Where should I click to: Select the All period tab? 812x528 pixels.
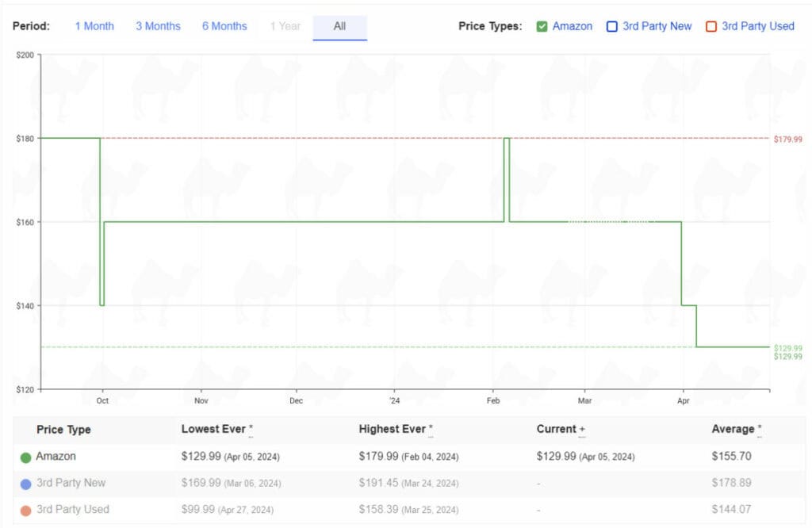tap(339, 26)
